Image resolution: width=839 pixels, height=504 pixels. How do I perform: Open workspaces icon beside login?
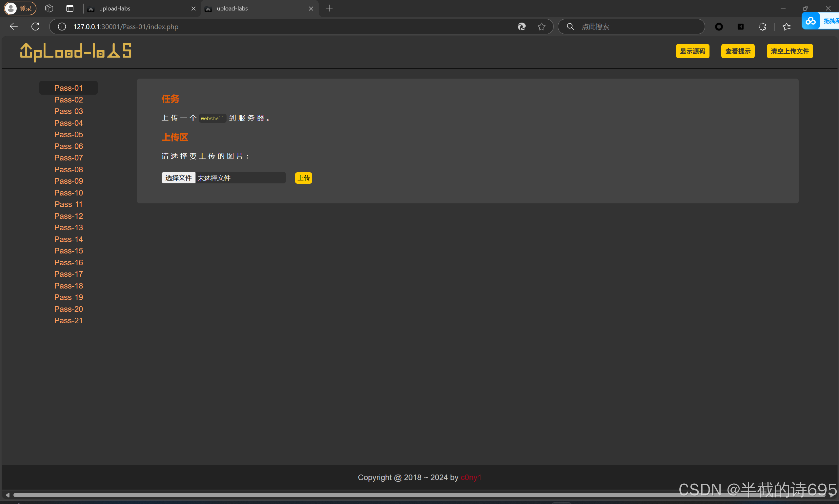click(x=49, y=9)
